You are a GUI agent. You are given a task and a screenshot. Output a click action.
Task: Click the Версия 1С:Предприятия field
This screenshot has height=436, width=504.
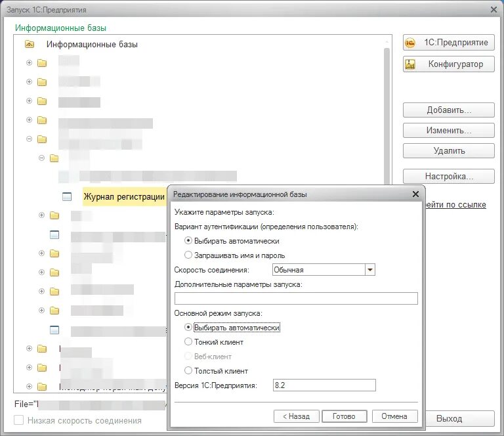click(x=324, y=385)
